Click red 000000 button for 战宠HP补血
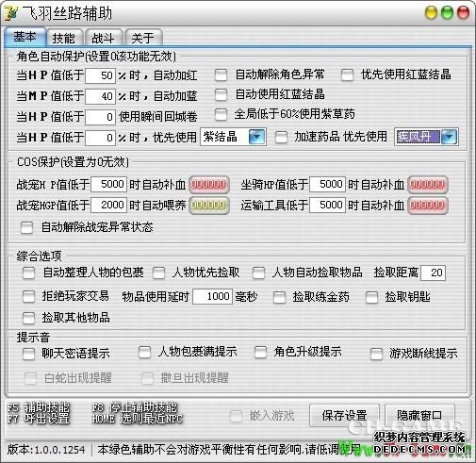This screenshot has height=463, width=476. [x=209, y=184]
